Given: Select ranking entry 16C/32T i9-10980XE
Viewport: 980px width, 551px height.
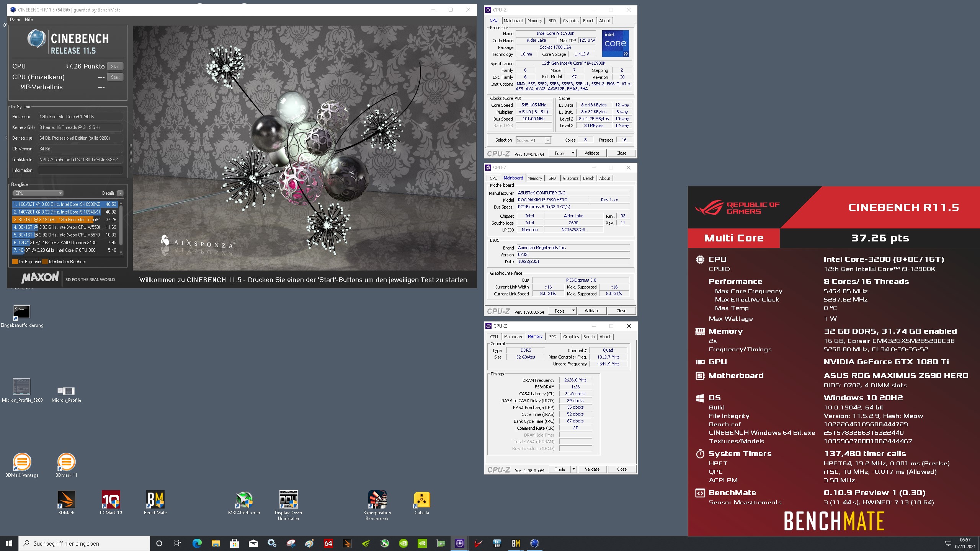Looking at the screenshot, I should [65, 204].
